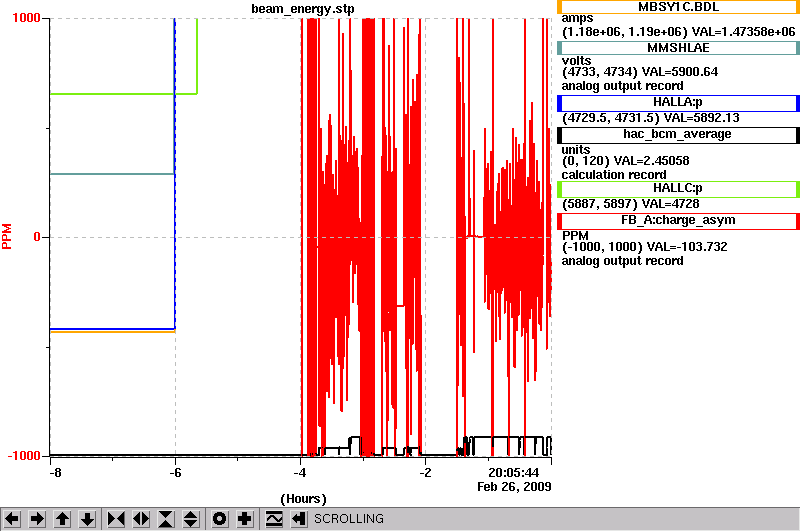The image size is (800, 531).
Task: Select the MMSHLAE curve legend
Action: 678,48
